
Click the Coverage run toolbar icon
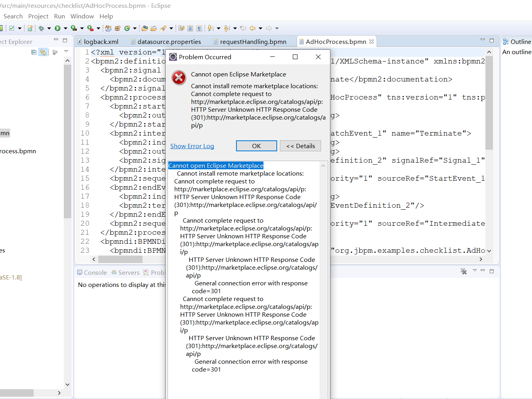coord(74,28)
